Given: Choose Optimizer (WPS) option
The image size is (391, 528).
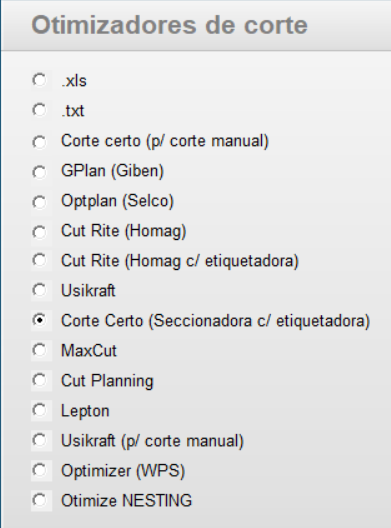Looking at the screenshot, I should point(39,470).
